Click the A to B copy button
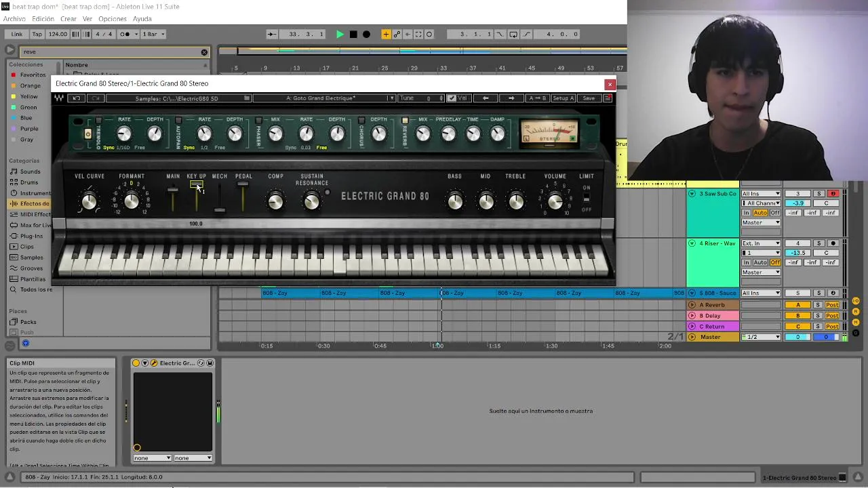 tap(537, 98)
